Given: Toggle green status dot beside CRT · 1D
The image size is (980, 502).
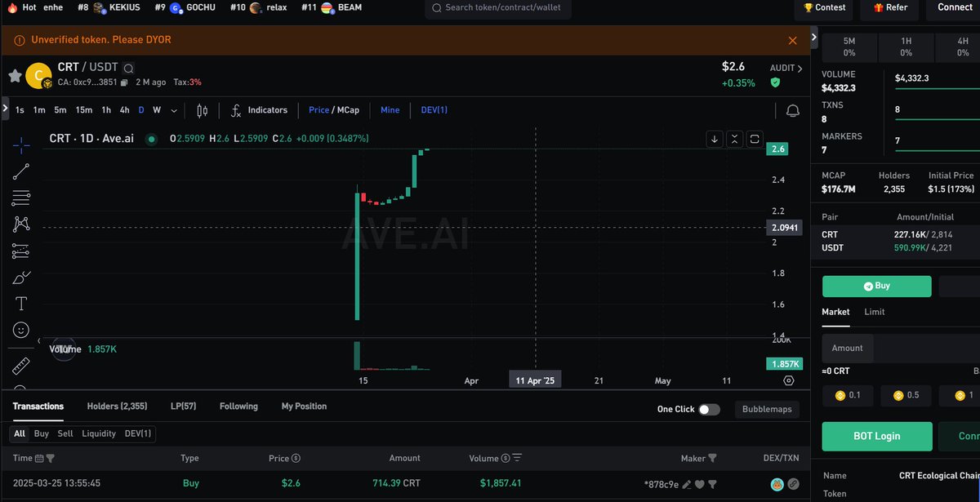Looking at the screenshot, I should [x=151, y=139].
